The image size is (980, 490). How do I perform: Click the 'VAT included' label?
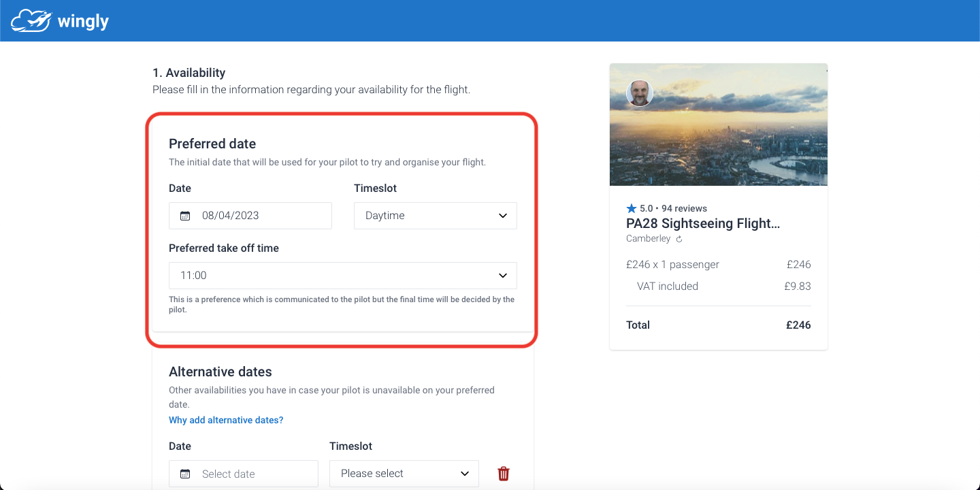click(x=668, y=287)
